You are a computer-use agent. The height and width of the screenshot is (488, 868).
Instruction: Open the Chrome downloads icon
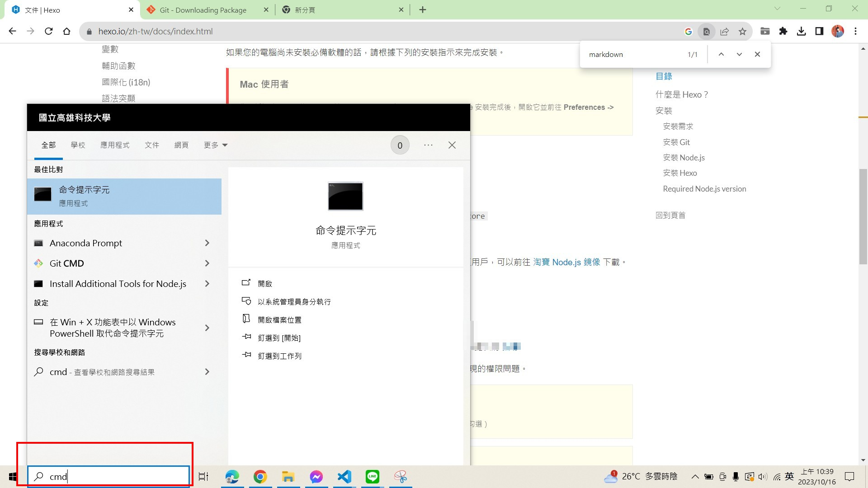click(802, 31)
